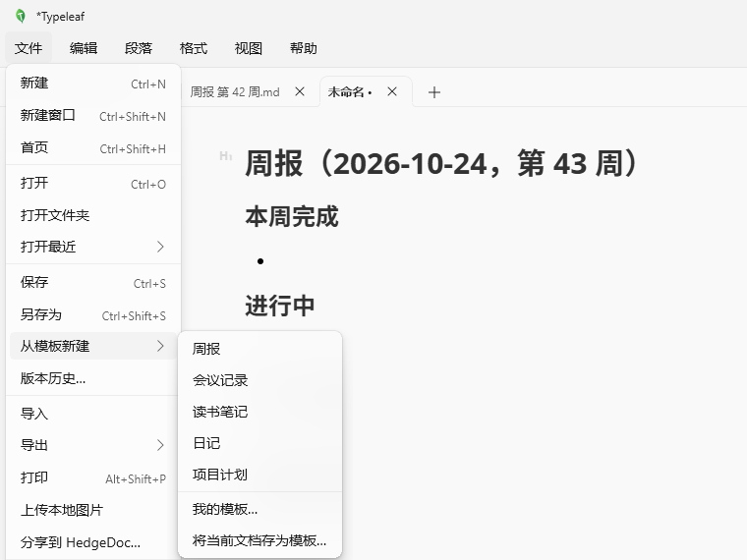
Task: Choose 新建 from the file menu
Action: (x=93, y=84)
